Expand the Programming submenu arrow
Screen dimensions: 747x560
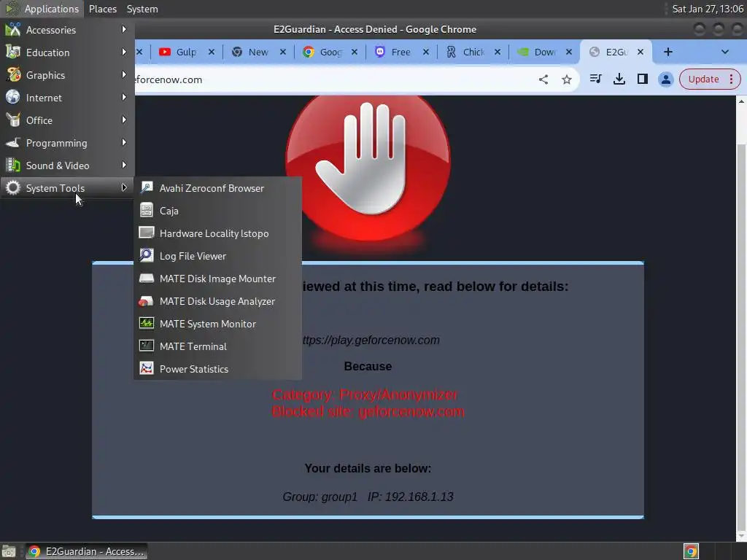(124, 142)
